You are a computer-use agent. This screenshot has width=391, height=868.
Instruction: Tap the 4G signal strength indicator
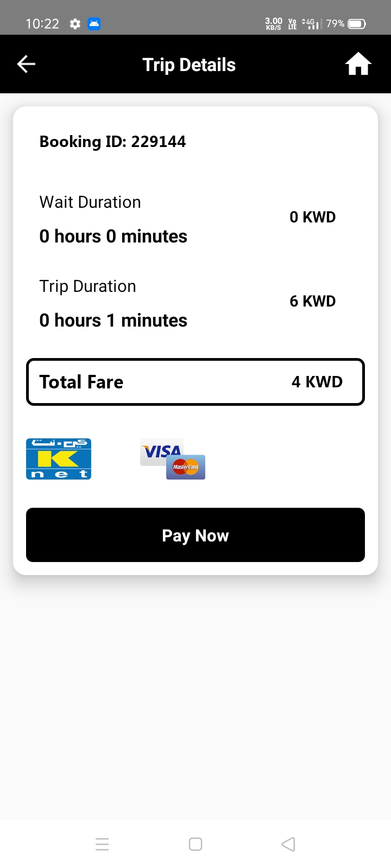(x=311, y=24)
